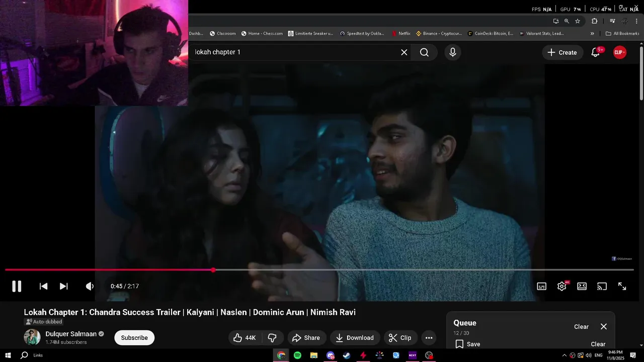The height and width of the screenshot is (362, 644).
Task: Open YouTube notifications bell
Action: tap(596, 52)
